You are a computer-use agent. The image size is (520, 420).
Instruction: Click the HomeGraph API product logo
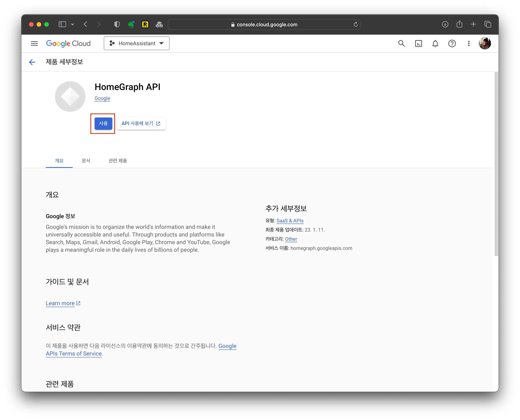(70, 96)
